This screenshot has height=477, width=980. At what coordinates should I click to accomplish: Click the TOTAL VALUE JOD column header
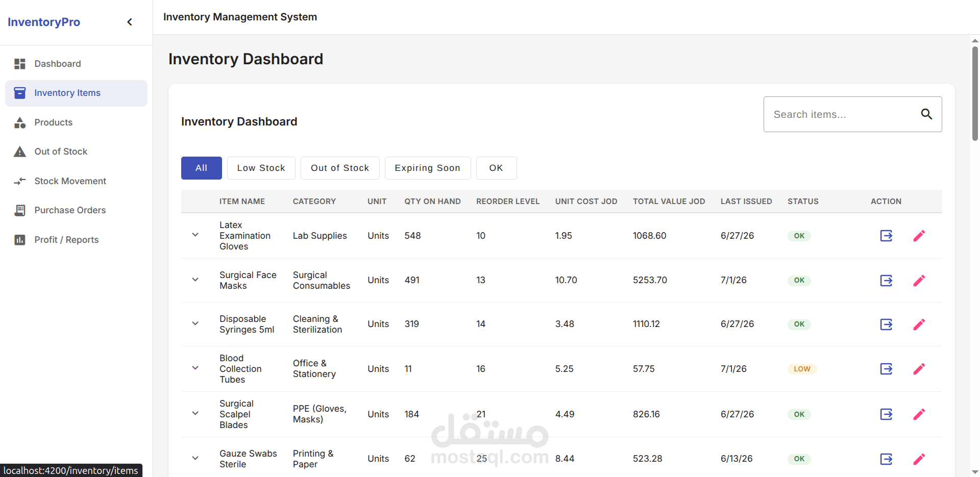[669, 202]
